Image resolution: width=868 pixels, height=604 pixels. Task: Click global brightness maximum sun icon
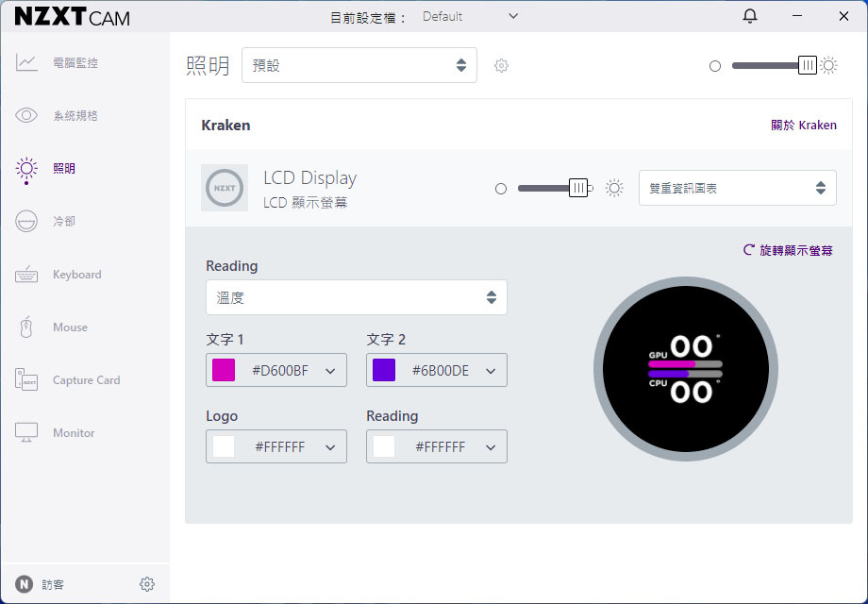point(828,65)
